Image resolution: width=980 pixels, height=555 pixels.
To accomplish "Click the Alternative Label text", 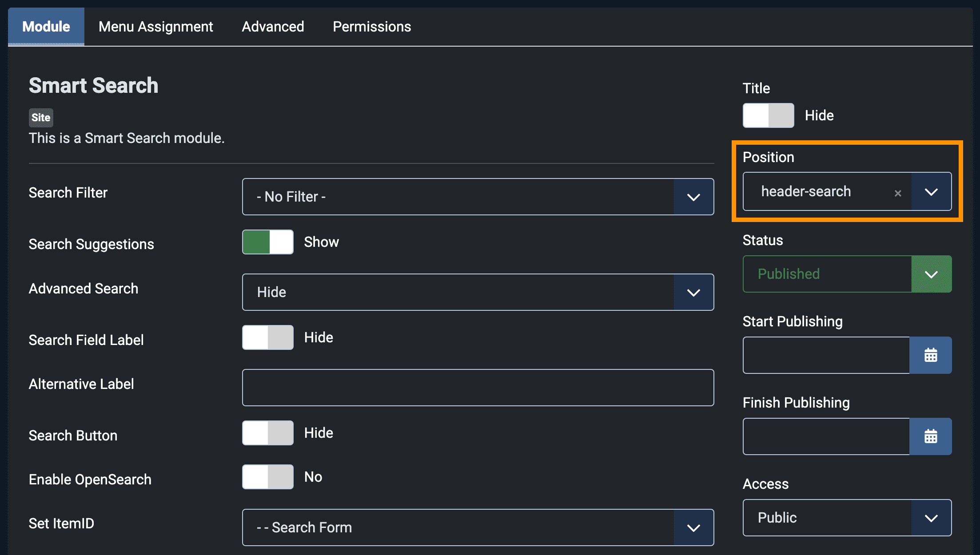I will 81,384.
